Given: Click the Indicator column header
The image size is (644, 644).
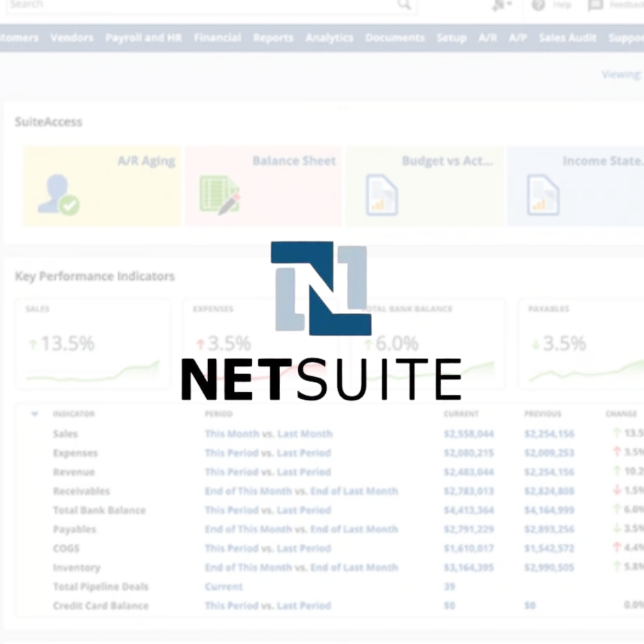Looking at the screenshot, I should (74, 414).
